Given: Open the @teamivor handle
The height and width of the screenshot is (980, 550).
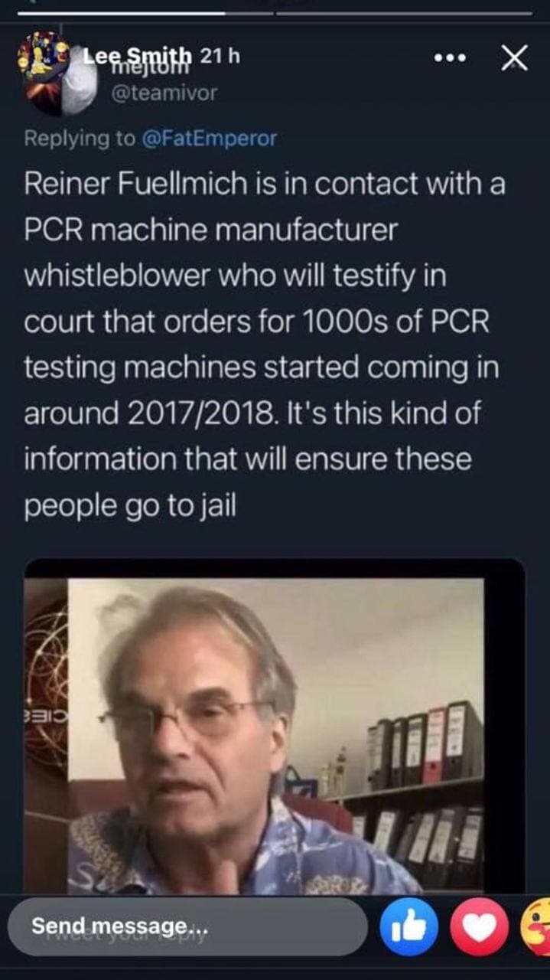Looking at the screenshot, I should click(164, 93).
